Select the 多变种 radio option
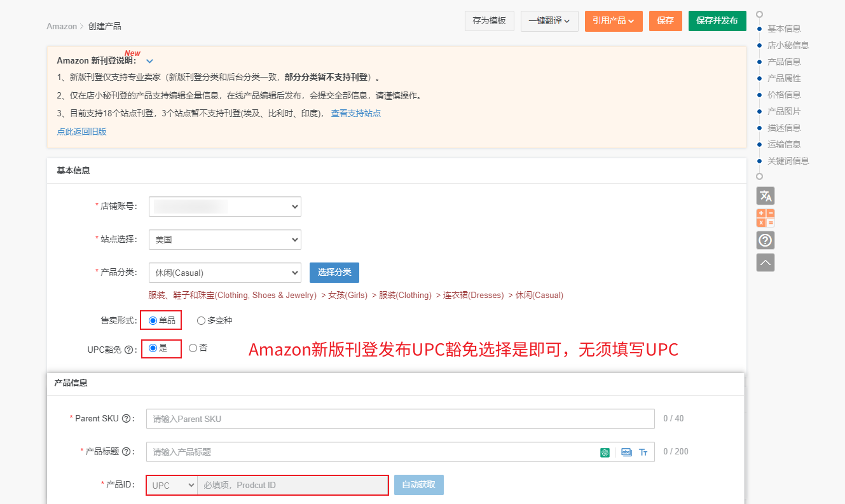 click(x=201, y=321)
